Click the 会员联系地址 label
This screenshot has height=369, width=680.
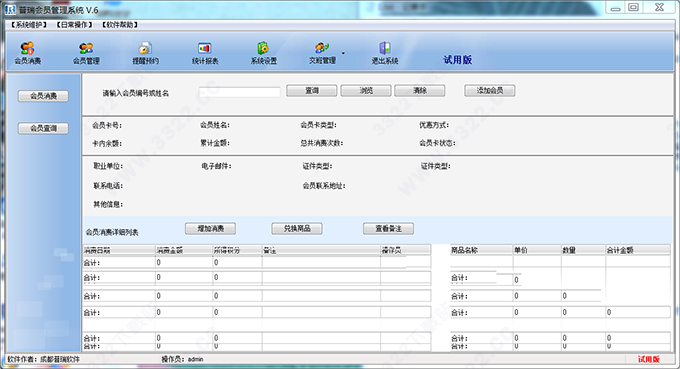click(324, 186)
